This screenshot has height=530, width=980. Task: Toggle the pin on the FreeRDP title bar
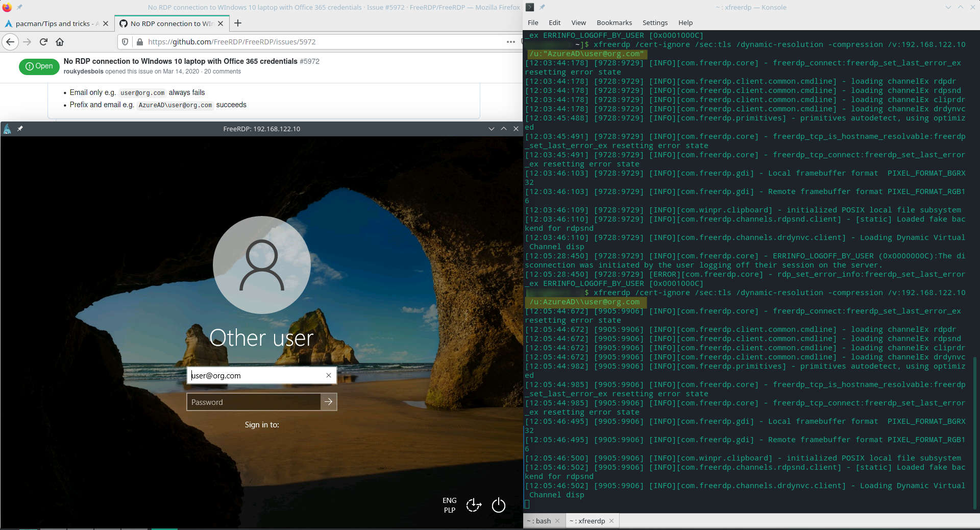coord(20,129)
